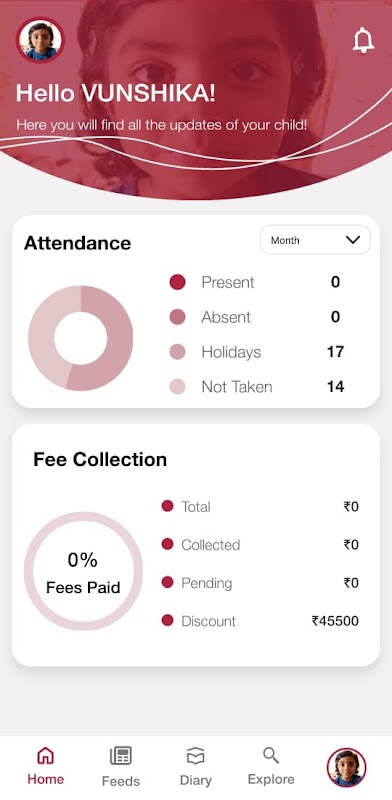Open notifications via the bell icon
392x800 pixels.
[363, 40]
